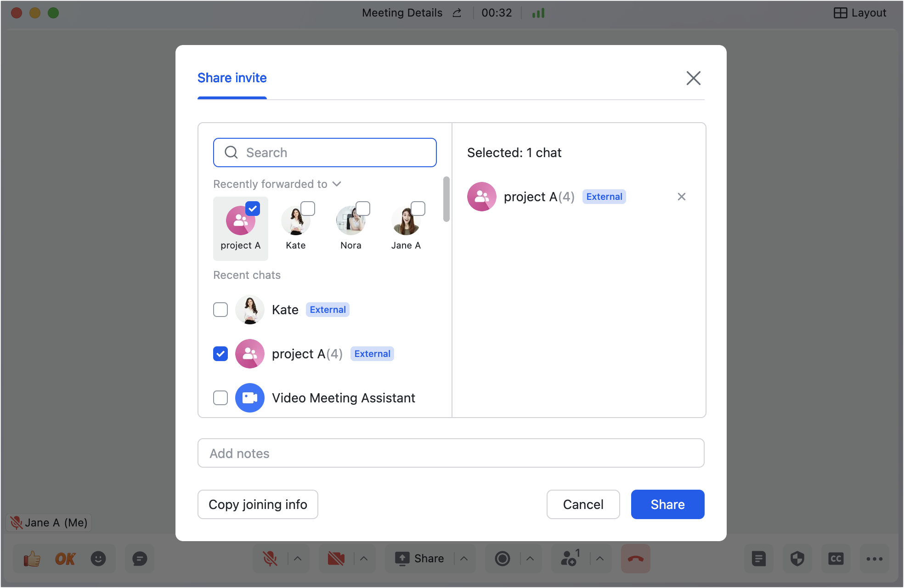Cancel the share invite dialog

[583, 504]
